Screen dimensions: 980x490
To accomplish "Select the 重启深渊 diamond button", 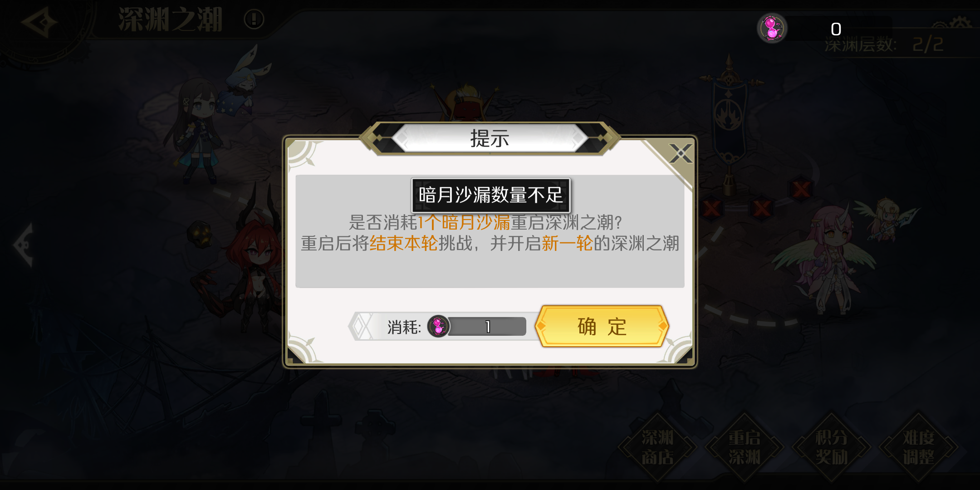I will [745, 447].
